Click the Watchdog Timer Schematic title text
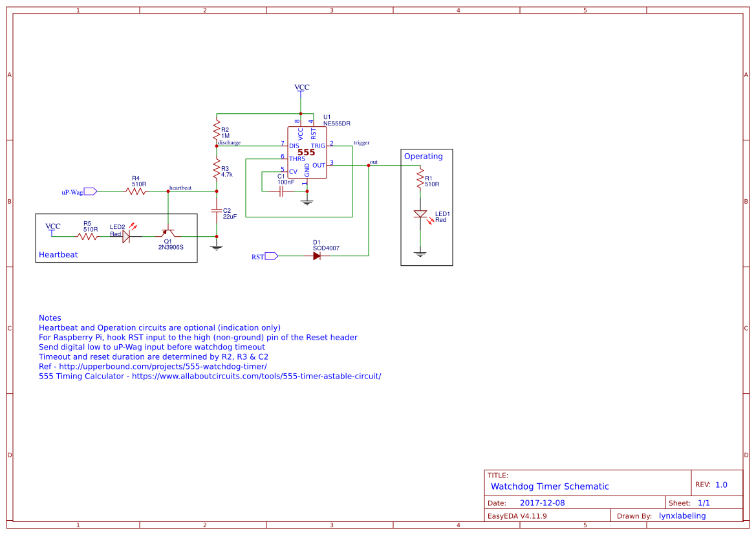Image resolution: width=756 pixels, height=535 pixels. click(550, 486)
